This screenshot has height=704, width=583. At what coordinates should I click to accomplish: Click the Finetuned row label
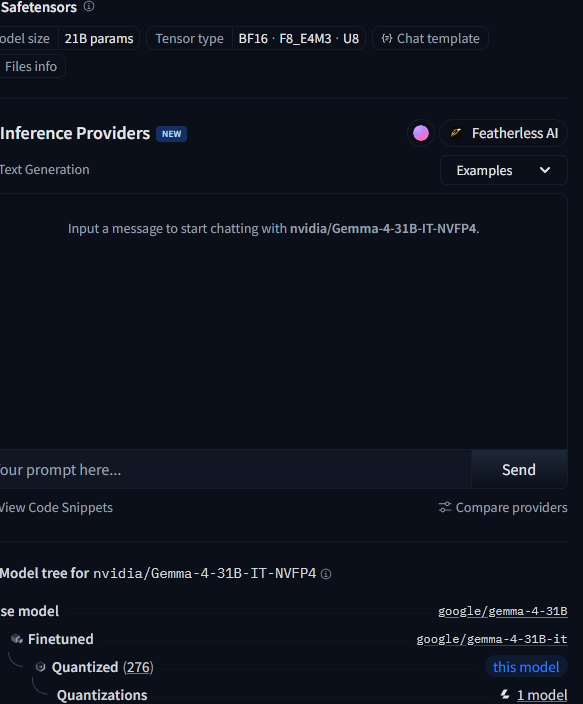click(61, 639)
